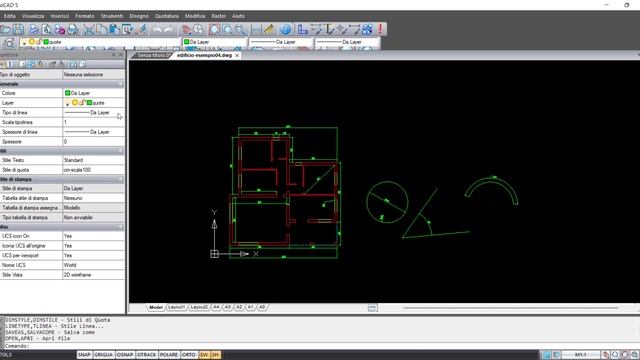Switch to the Senza titolo document tab
This screenshot has height=360, width=640.
(153, 55)
